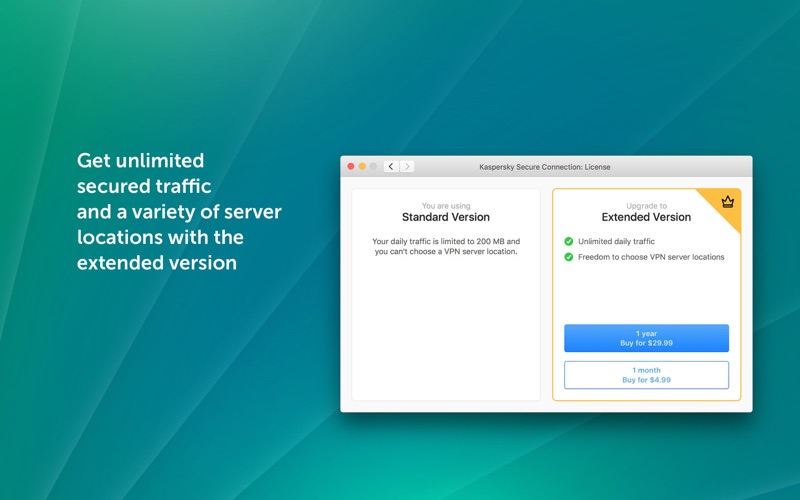The image size is (800, 500).
Task: Click the 'Upgrade to' label
Action: pos(646,206)
